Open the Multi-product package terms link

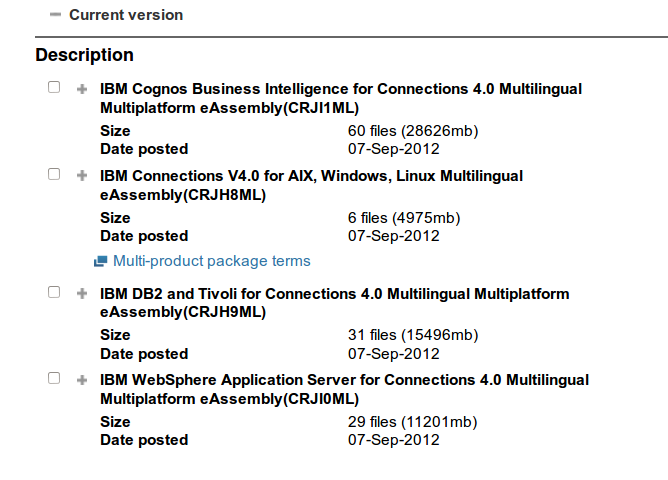tap(212, 261)
